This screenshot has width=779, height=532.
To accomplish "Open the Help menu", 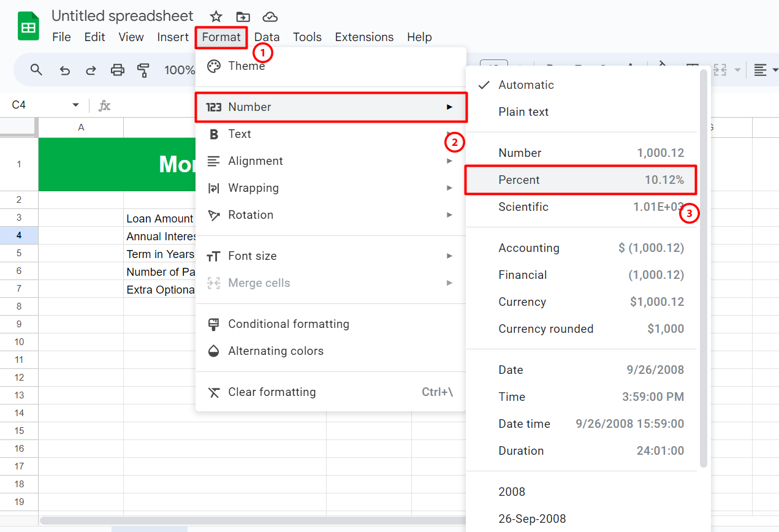I will [419, 37].
